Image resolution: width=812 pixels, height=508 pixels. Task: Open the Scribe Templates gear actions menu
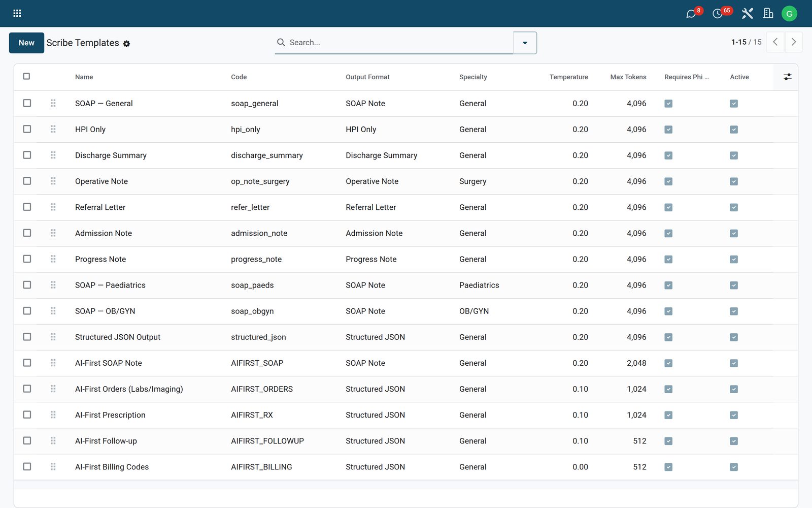tap(126, 44)
